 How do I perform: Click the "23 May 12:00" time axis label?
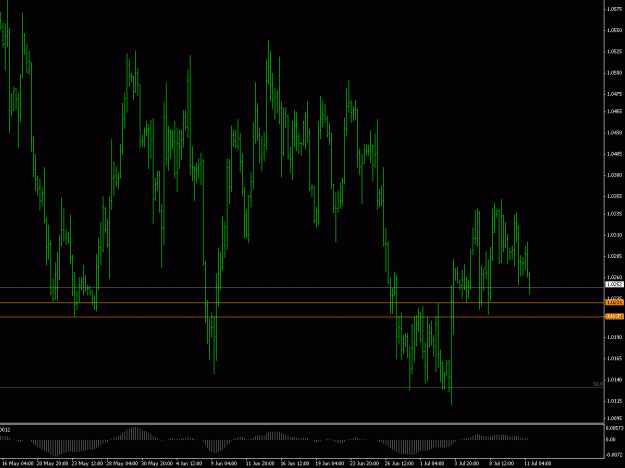pyautogui.click(x=87, y=464)
